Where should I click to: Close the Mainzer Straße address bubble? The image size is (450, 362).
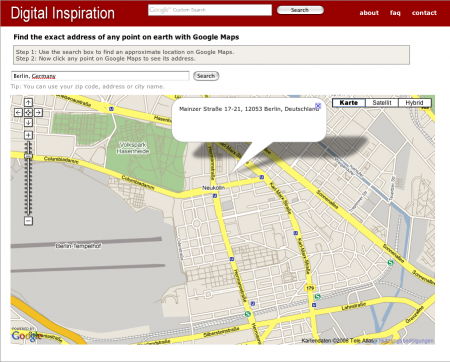318,106
